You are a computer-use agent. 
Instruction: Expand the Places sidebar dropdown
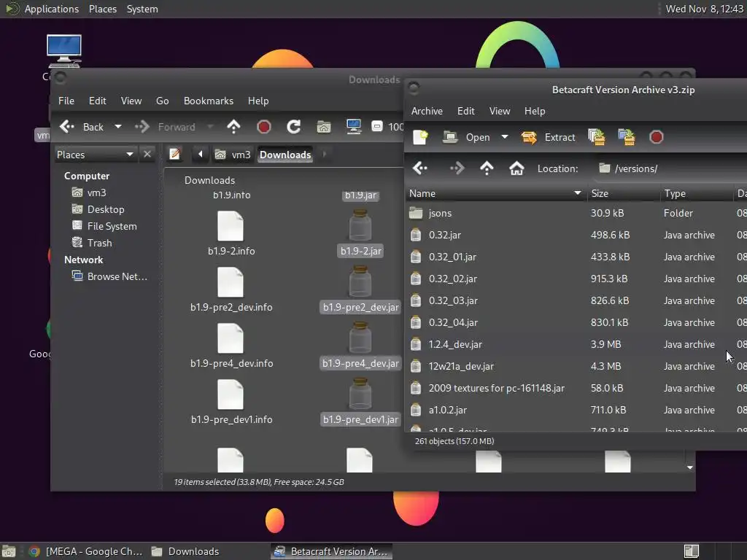(95, 155)
